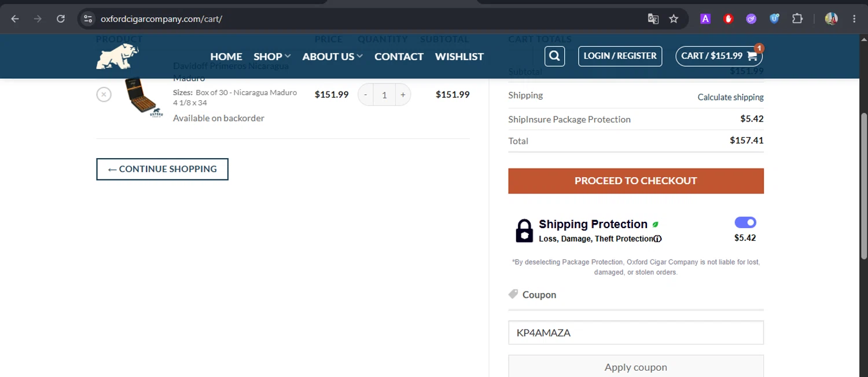Click the Shipping Protection padlock icon
This screenshot has width=868, height=377.
524,230
